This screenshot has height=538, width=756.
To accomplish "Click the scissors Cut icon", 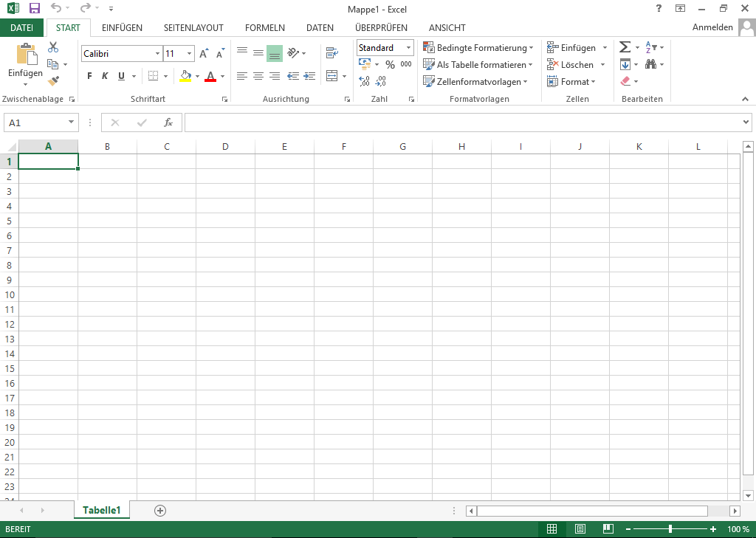I will [x=53, y=47].
